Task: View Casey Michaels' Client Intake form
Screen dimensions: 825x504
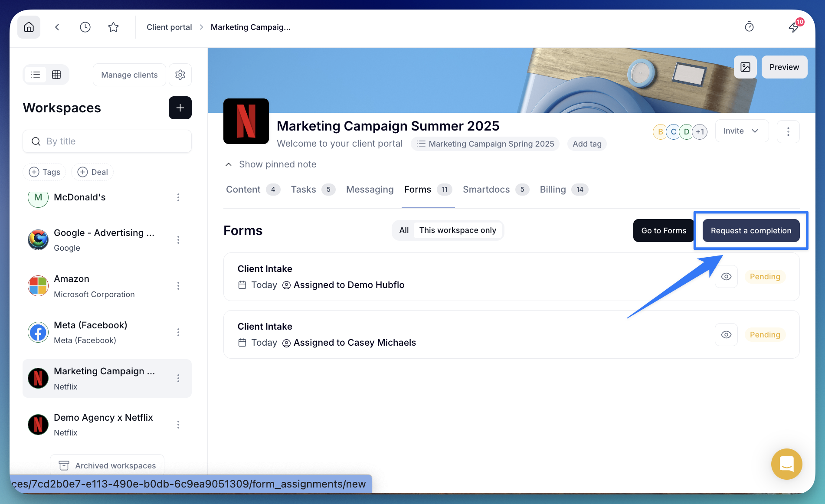Action: click(x=726, y=335)
